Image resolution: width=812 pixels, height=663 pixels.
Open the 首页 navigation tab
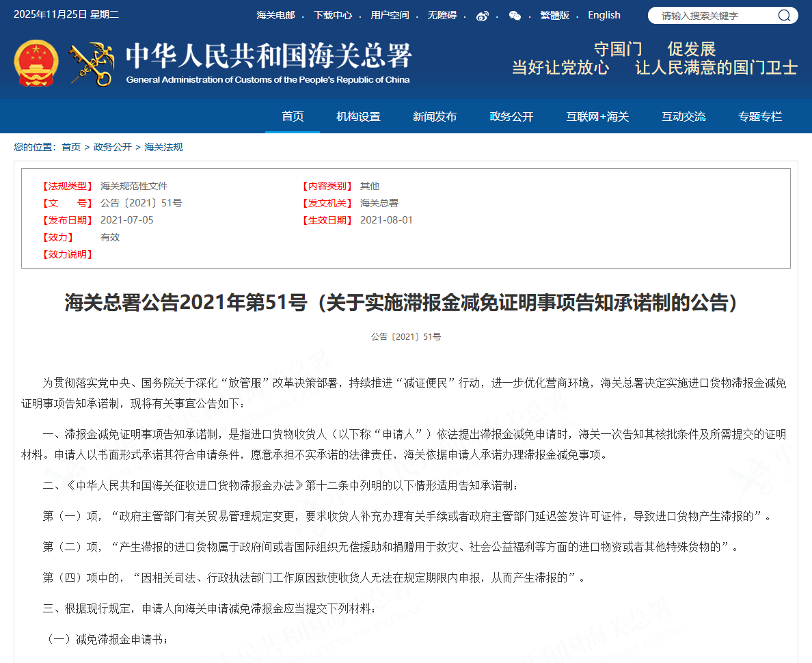(293, 117)
